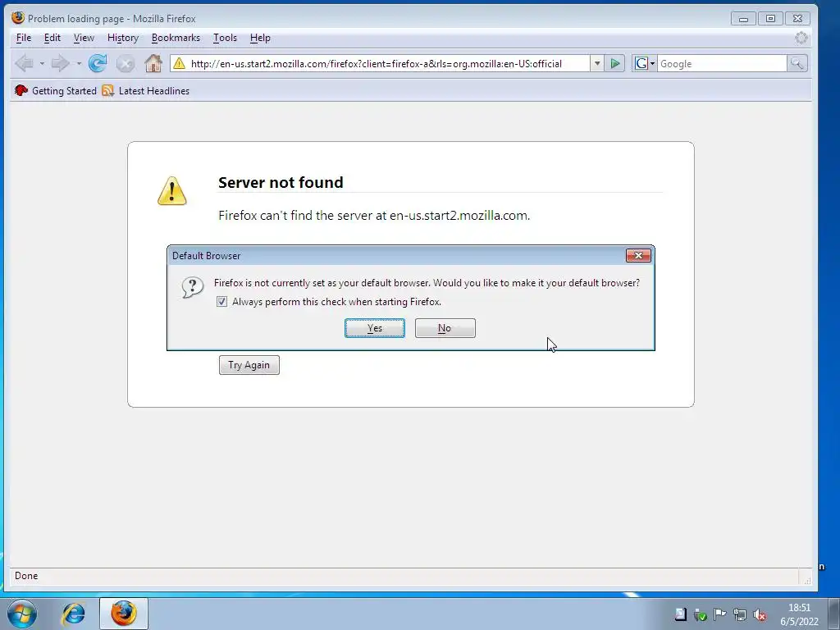Click the search magnifying glass icon

coord(797,64)
